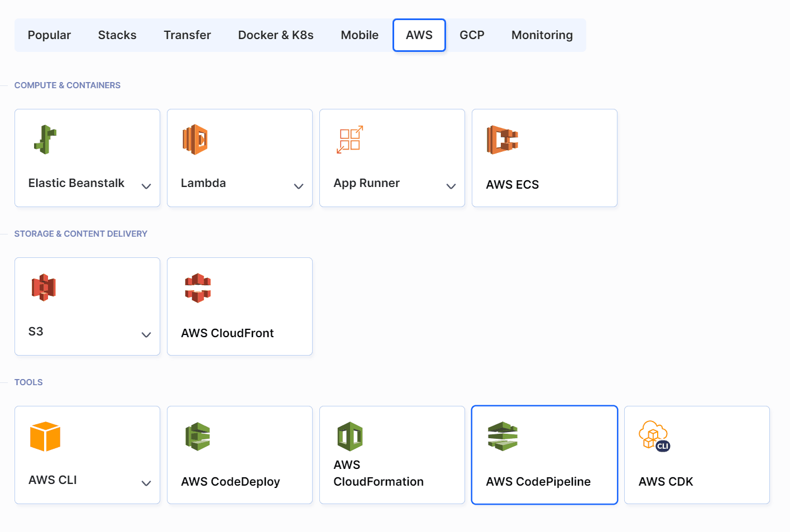Switch to the GCP tab

[x=472, y=35]
